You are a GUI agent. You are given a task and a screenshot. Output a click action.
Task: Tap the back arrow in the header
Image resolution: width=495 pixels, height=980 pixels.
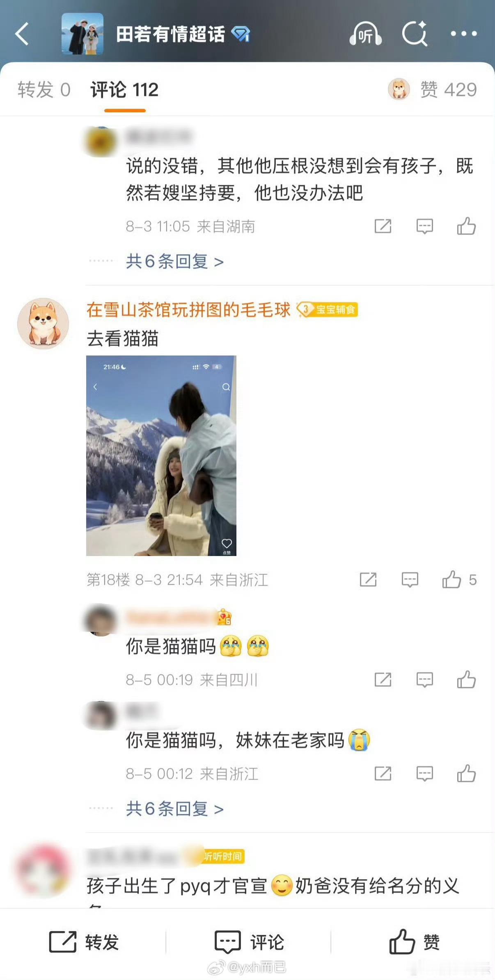coord(22,34)
